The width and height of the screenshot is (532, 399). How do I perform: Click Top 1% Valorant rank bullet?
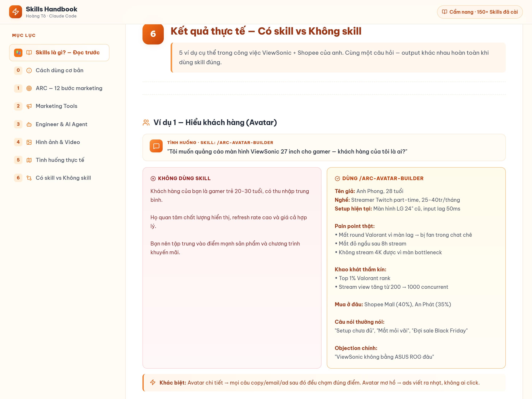click(x=363, y=278)
